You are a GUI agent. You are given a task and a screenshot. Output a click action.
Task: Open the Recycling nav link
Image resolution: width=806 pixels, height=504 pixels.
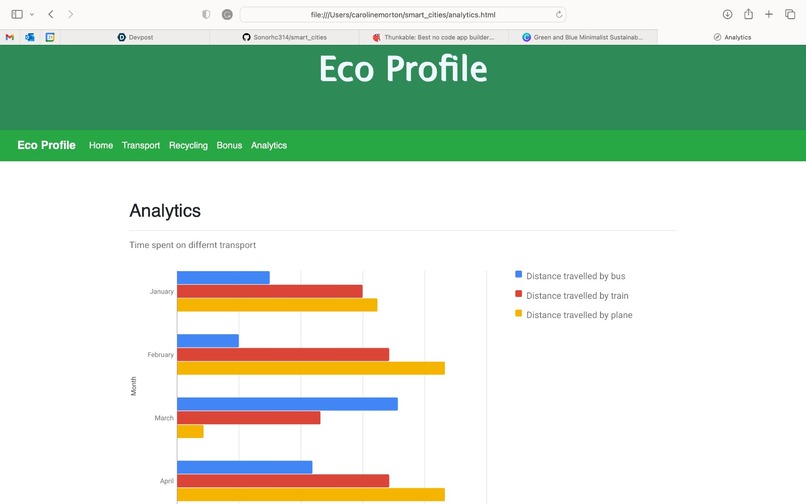188,146
